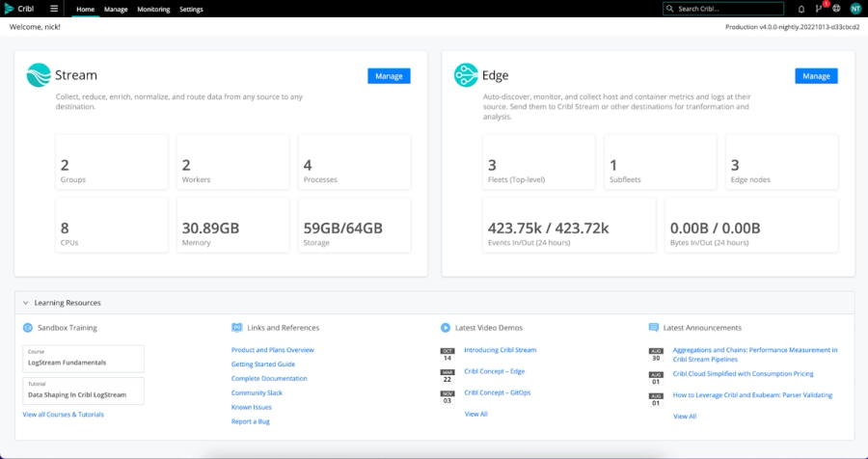The image size is (868, 459).
Task: Click the Links and References book icon
Action: coord(237,328)
